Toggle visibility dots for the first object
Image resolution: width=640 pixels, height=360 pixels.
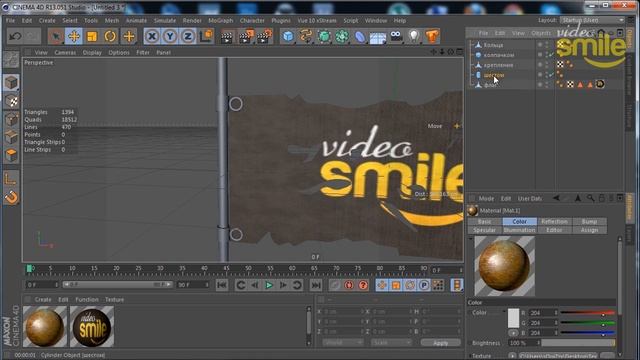pyautogui.click(x=547, y=45)
